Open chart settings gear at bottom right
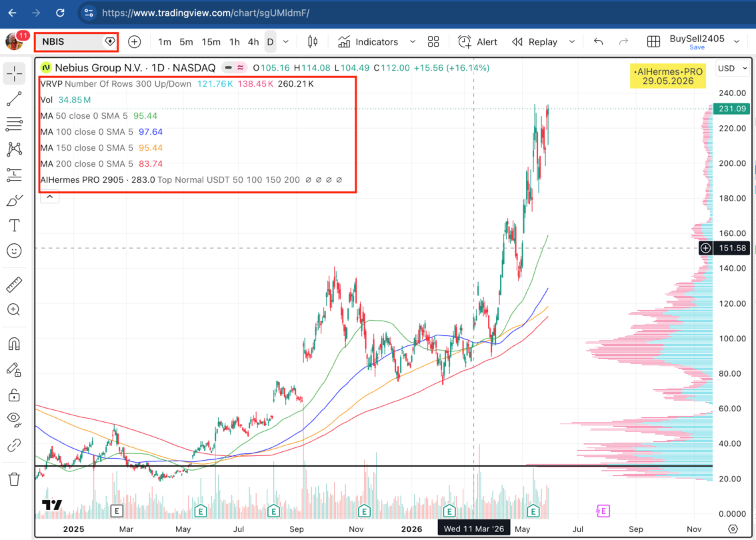 733,529
